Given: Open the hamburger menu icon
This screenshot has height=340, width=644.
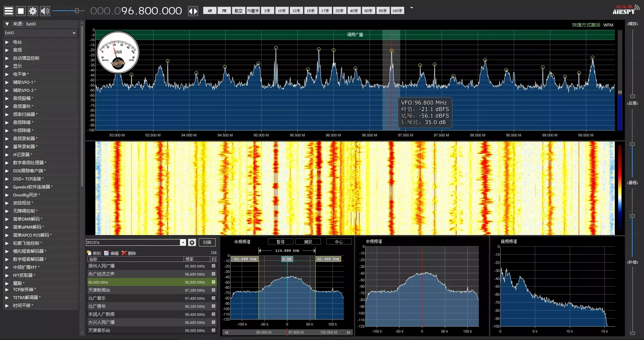Looking at the screenshot, I should (x=8, y=11).
